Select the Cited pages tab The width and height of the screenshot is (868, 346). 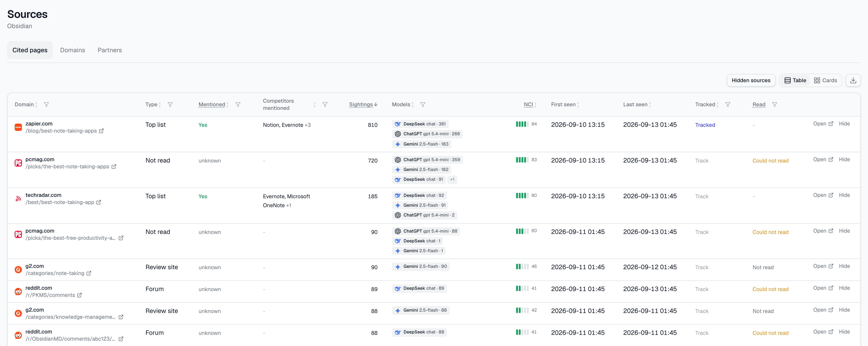(x=30, y=50)
